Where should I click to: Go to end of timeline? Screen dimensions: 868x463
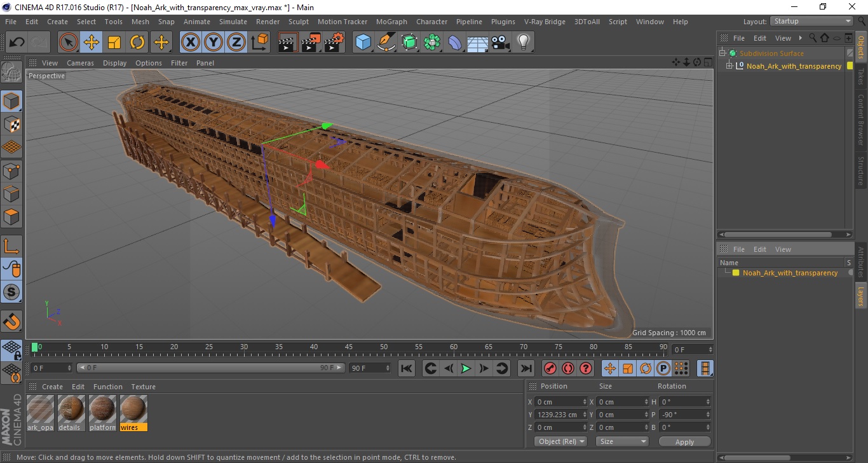coord(526,368)
